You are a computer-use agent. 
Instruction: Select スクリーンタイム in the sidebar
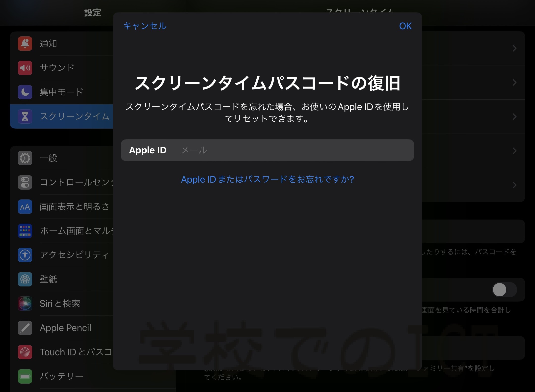pos(61,116)
